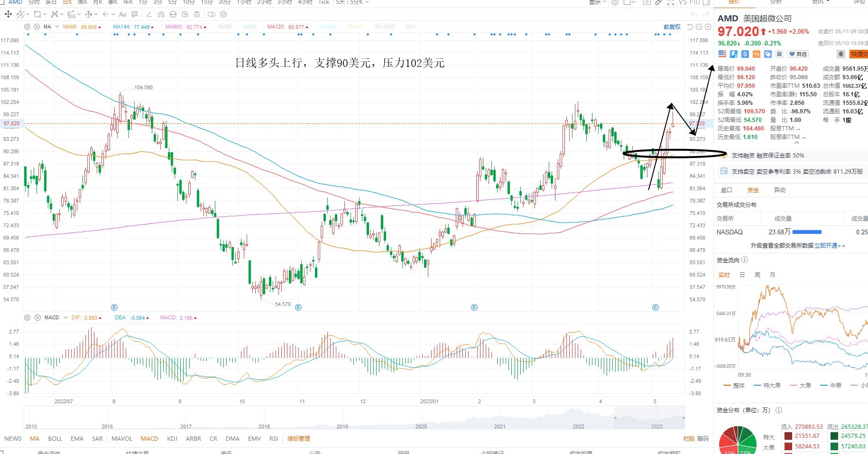This screenshot has height=454, width=868.
Task: Activate the magnet snap tool
Action: (161, 14)
